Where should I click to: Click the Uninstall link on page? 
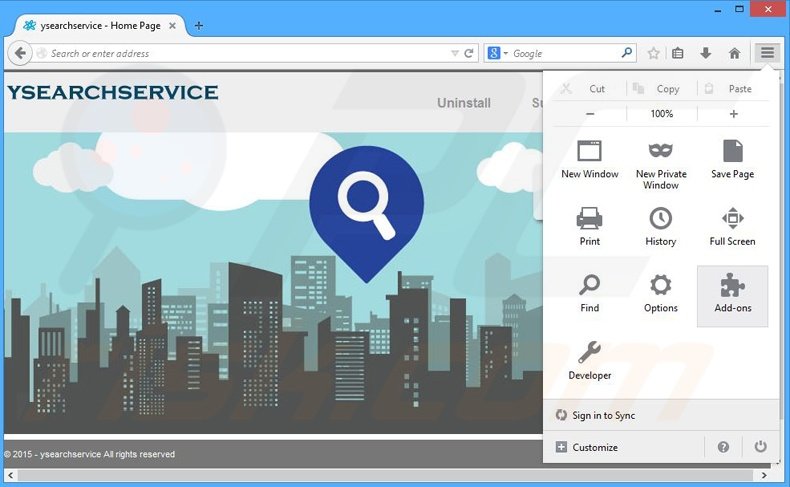464,103
